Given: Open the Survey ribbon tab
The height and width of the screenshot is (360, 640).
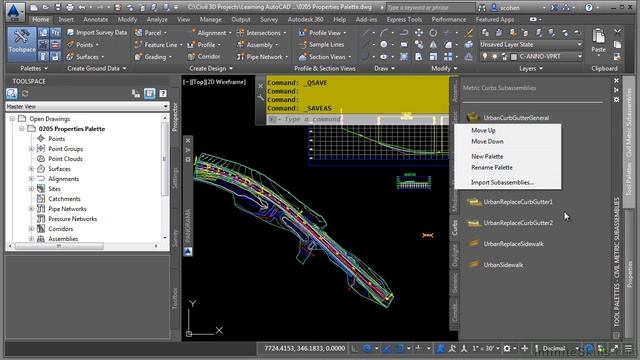Looking at the screenshot, I should pos(269,19).
